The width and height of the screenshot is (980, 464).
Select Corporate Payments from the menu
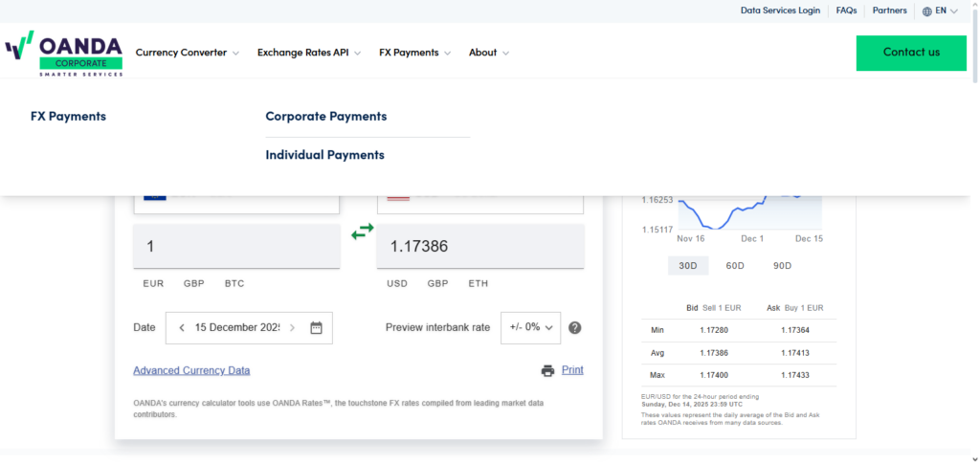[x=326, y=117]
